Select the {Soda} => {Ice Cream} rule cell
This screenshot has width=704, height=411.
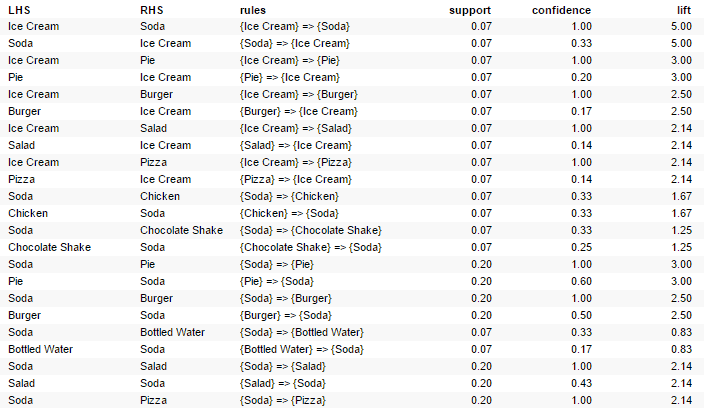[x=295, y=44]
